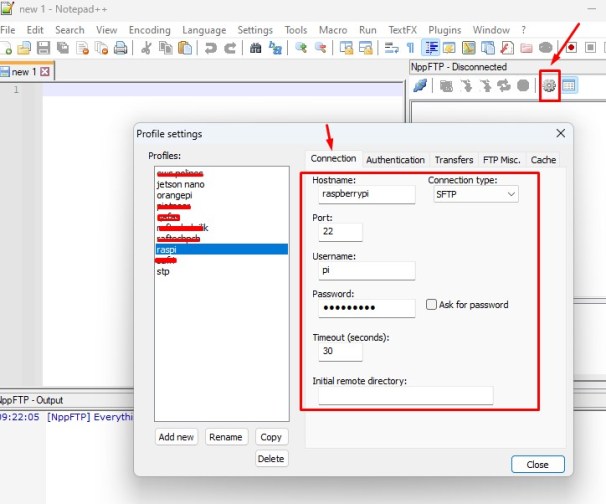Switch to the Authentication tab
This screenshot has width=606, height=504.
pos(395,160)
